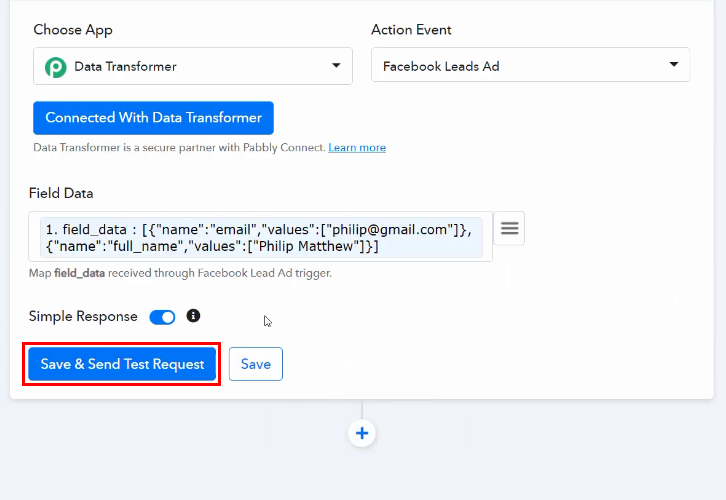Click the Save button
The height and width of the screenshot is (500, 726).
pyautogui.click(x=256, y=364)
